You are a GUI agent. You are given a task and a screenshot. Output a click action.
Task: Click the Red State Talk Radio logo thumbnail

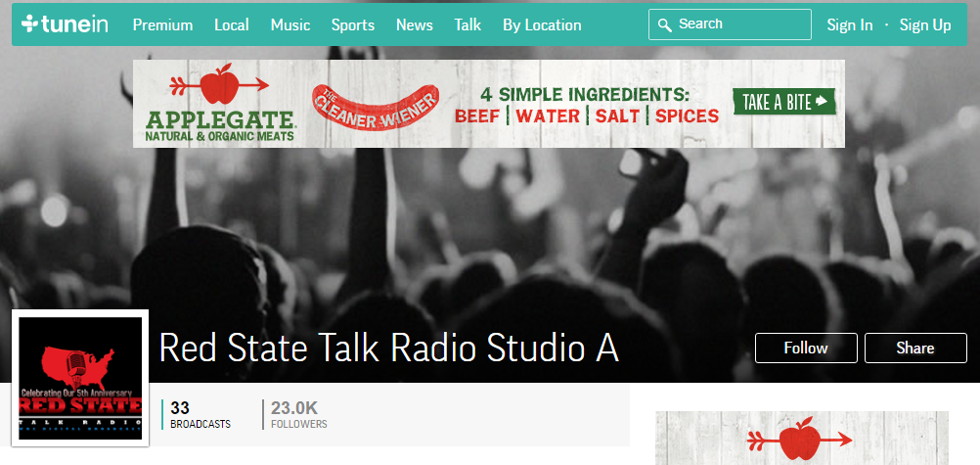point(80,378)
